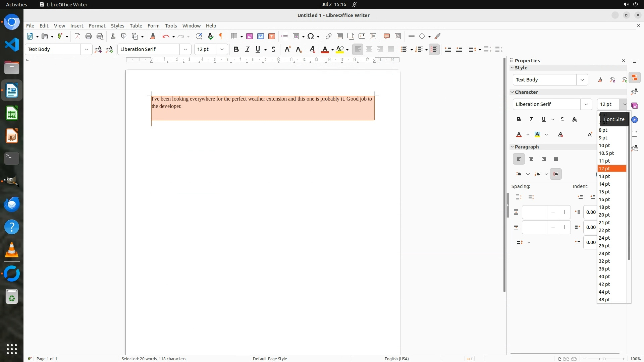This screenshot has height=362, width=644.
Task: Toggle Italic in sidebar Character section
Action: click(531, 119)
